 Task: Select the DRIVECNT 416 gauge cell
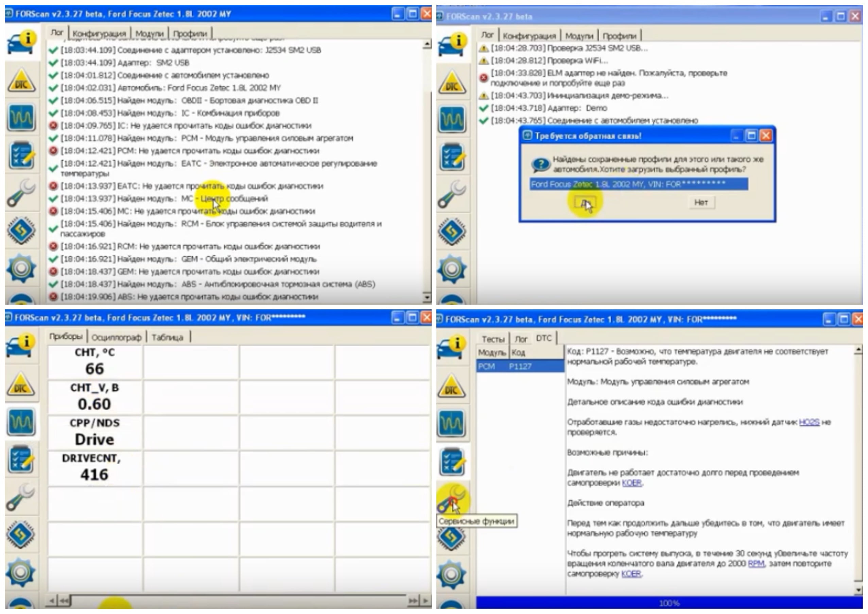tap(94, 468)
